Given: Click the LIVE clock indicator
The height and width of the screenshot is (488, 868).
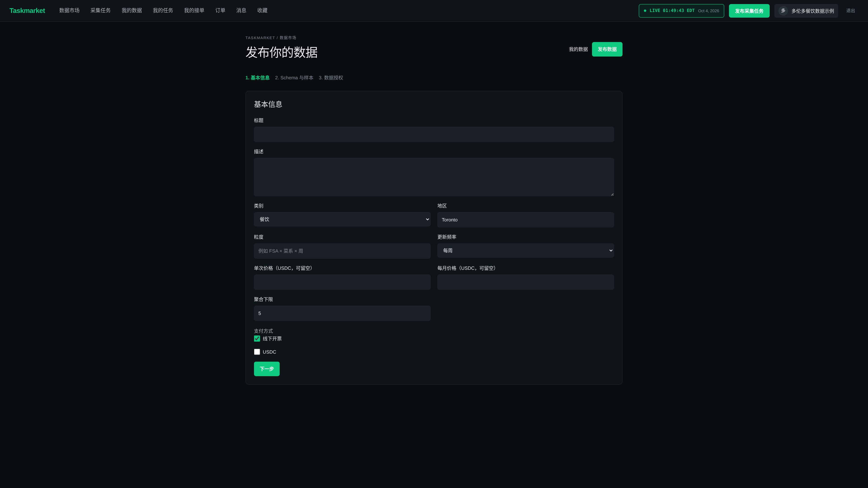Looking at the screenshot, I should pyautogui.click(x=681, y=11).
